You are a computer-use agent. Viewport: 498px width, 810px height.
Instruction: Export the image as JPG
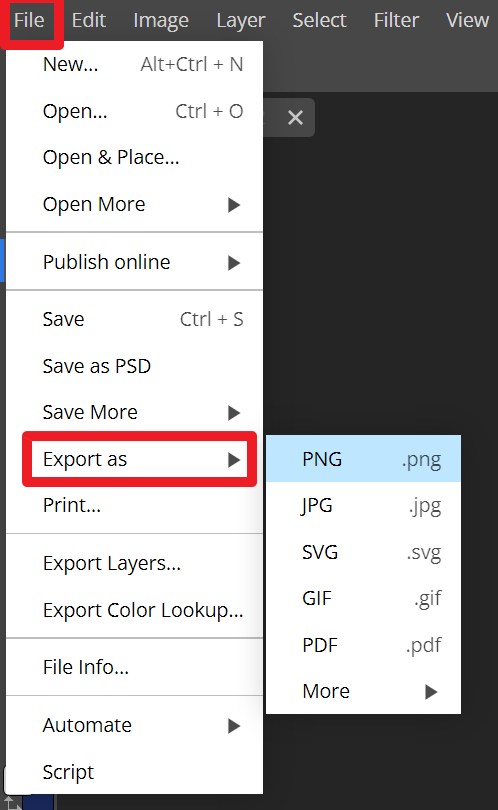coord(363,505)
